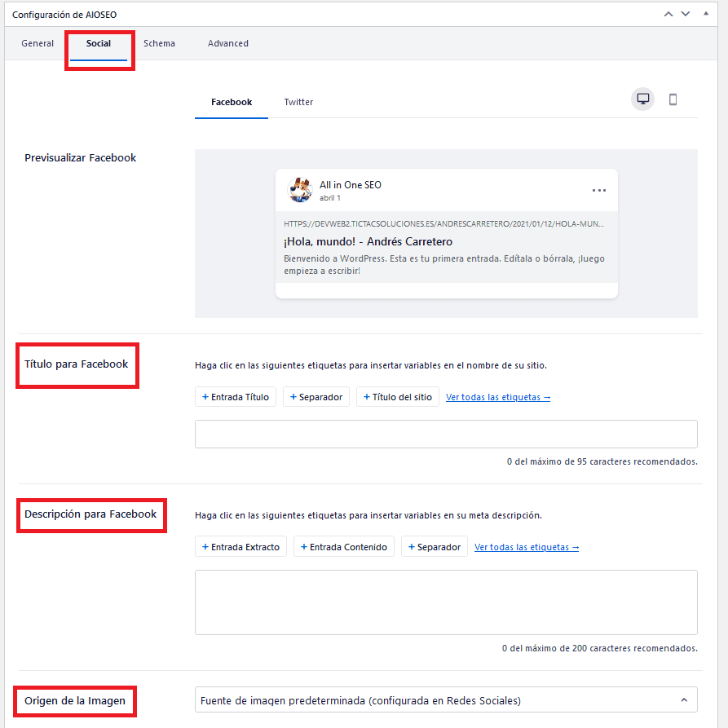Open the Origen de la Imagen dropdown

pos(446,699)
